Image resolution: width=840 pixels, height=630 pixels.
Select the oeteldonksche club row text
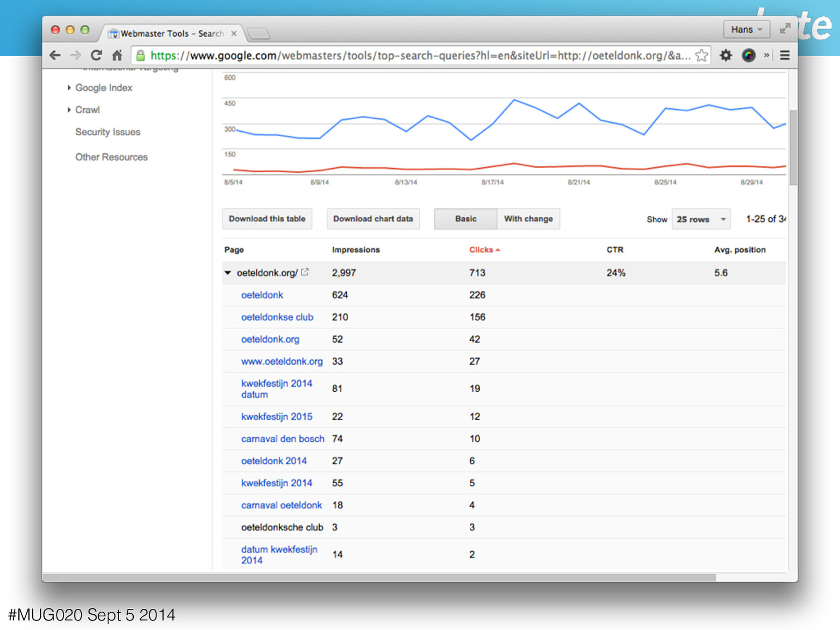282,527
